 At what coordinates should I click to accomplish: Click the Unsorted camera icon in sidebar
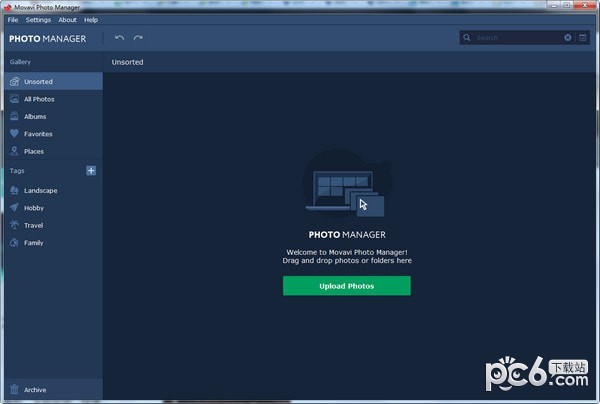click(15, 81)
